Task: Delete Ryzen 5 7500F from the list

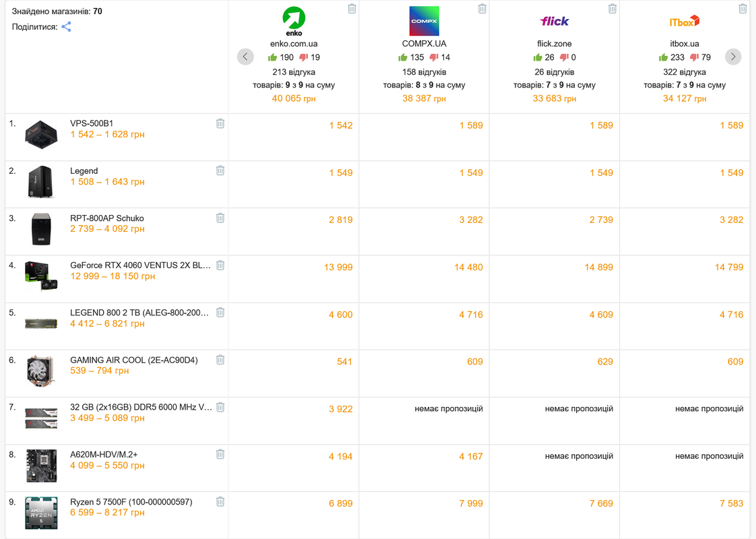Action: [220, 502]
